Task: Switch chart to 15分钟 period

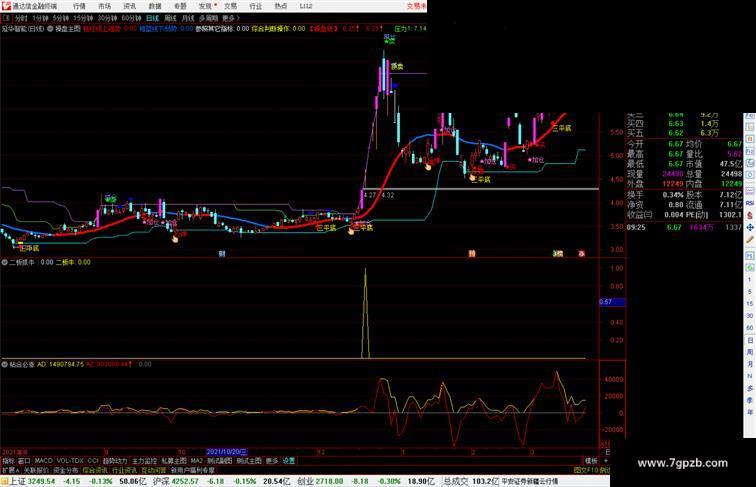Action: coord(83,18)
